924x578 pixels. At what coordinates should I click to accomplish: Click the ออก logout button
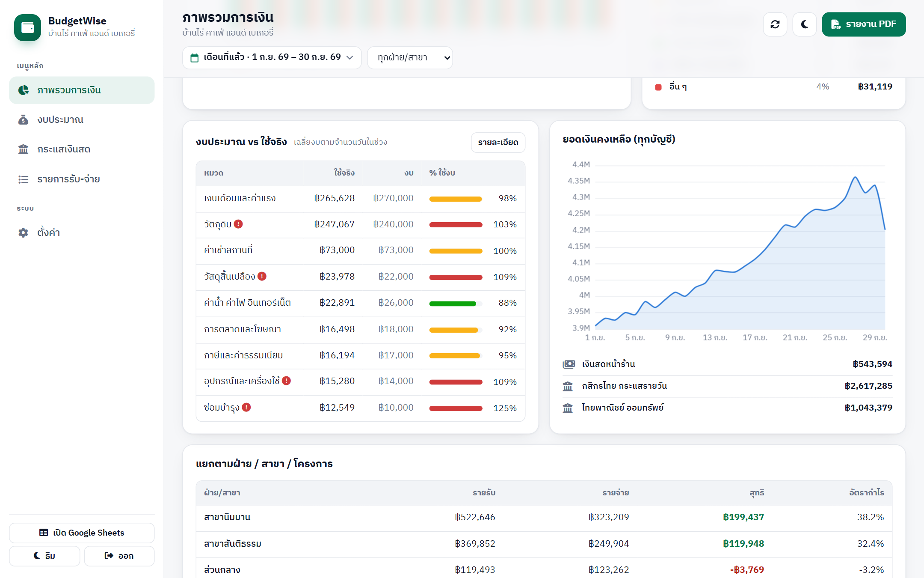[x=119, y=556]
